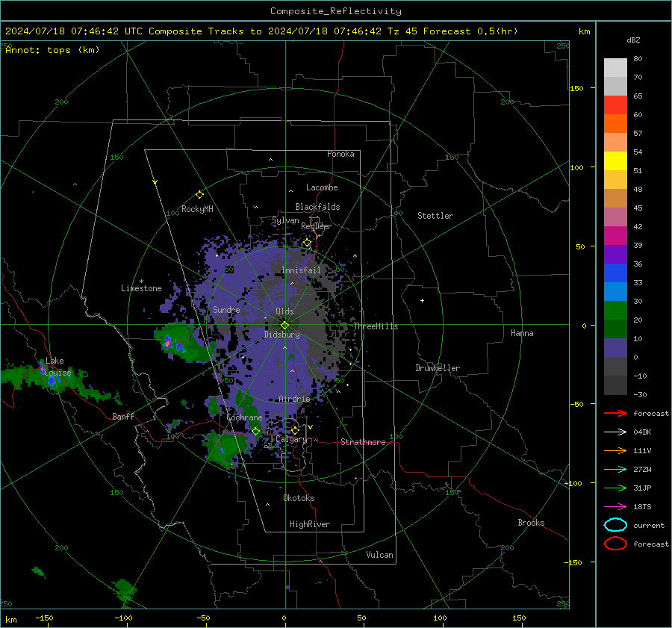Viewport: 672px width, 628px height.
Task: Click the ThreeHills city label
Action: click(376, 326)
